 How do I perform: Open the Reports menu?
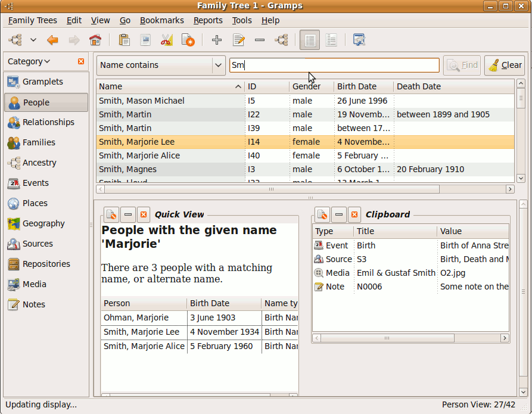[x=208, y=20]
